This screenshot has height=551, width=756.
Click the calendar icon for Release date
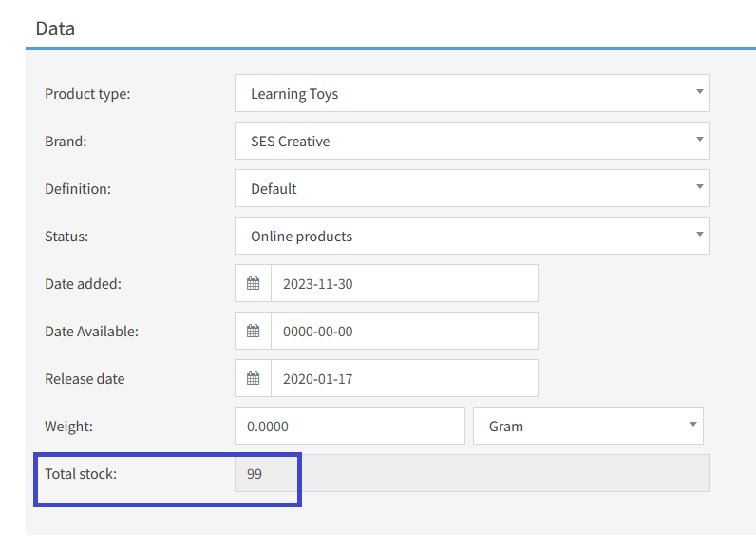coord(254,378)
